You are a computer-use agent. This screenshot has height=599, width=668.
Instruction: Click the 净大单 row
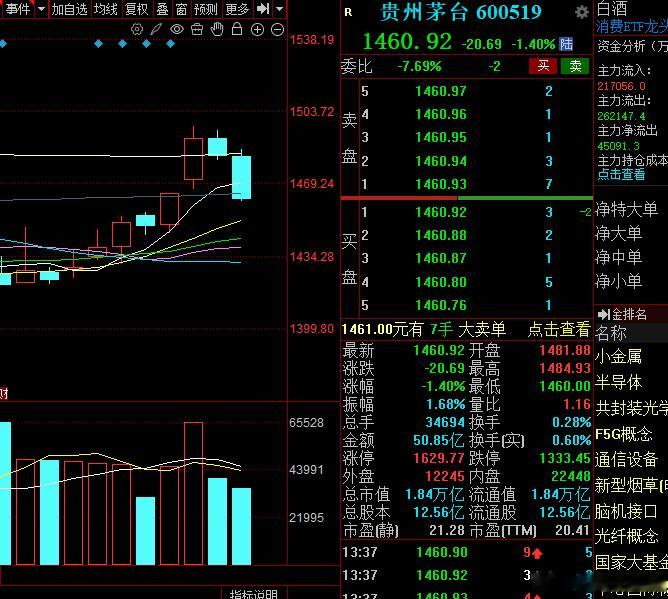(619, 233)
